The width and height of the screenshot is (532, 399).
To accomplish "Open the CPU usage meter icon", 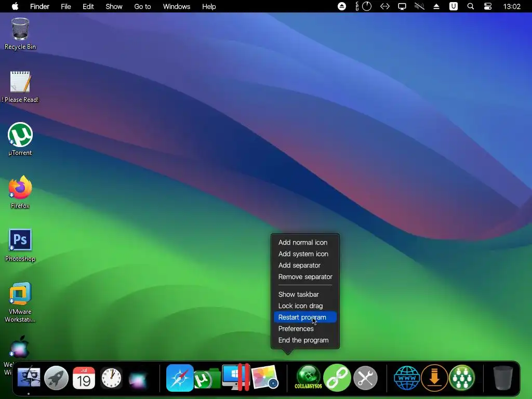I will pyautogui.click(x=363, y=6).
